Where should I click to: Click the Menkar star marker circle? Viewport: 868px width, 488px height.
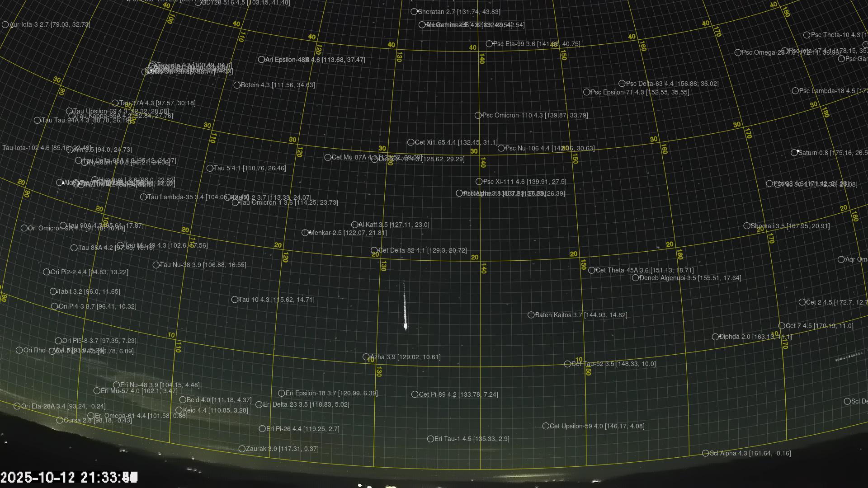(x=305, y=233)
